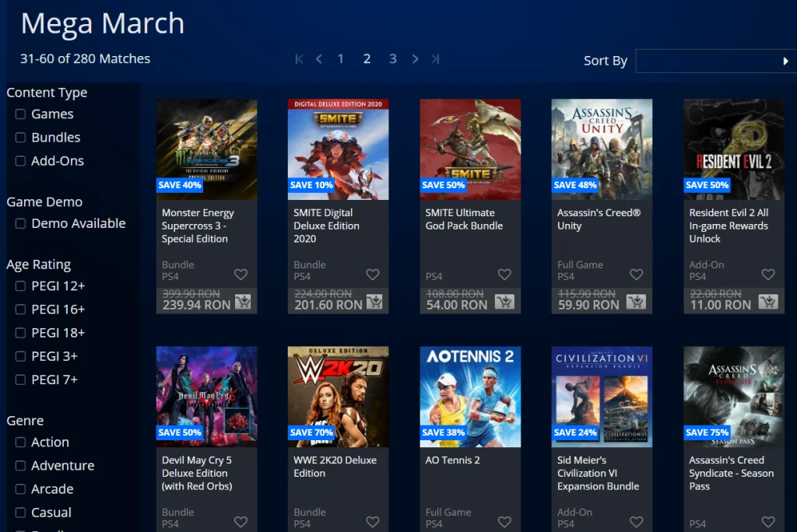797x532 pixels.
Task: Open Devil May Cry 5 cover art
Action: [206, 397]
